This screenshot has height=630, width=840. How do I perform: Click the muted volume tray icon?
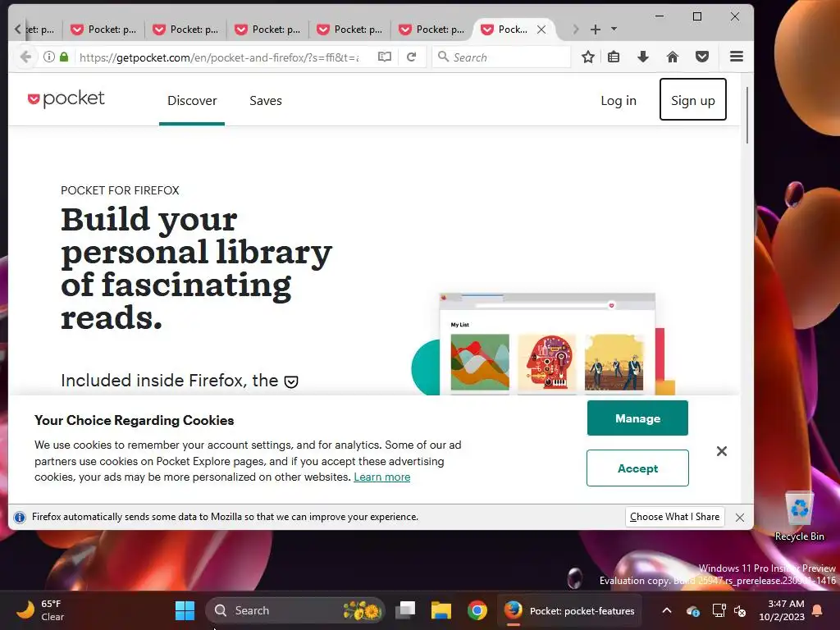pyautogui.click(x=741, y=610)
